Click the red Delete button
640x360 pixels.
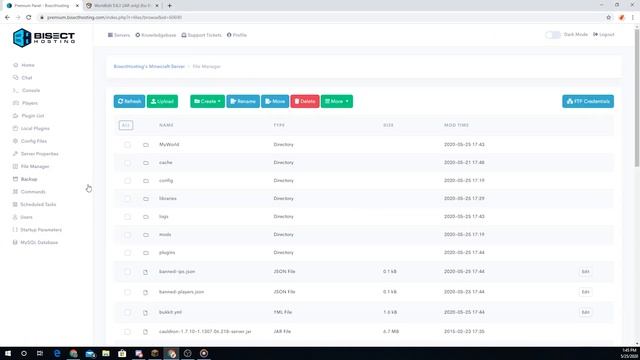coord(305,101)
